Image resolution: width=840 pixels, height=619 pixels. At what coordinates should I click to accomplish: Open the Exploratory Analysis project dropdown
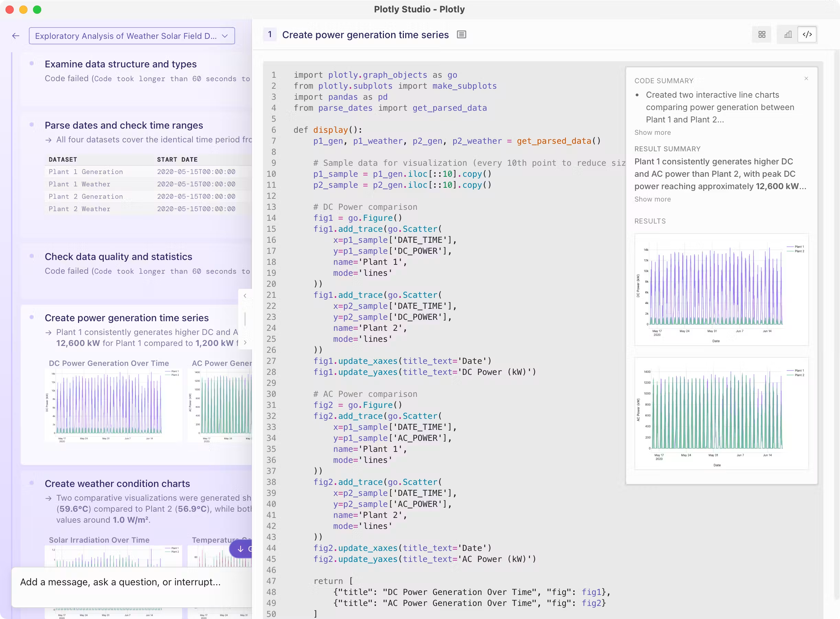tap(132, 36)
